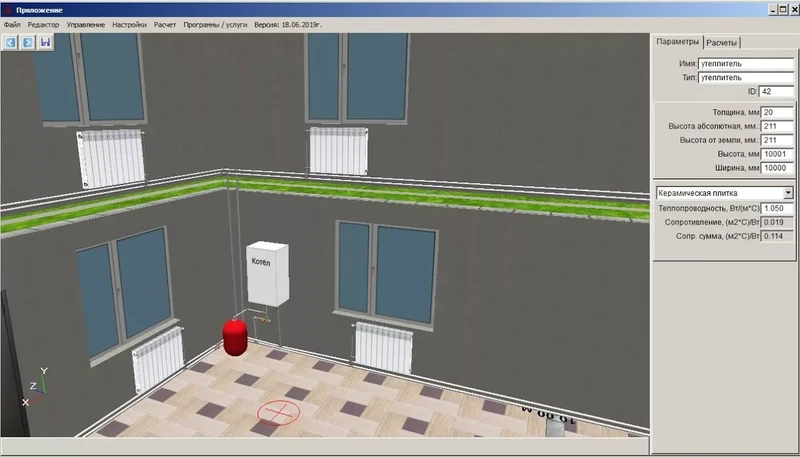Select the red expansion tank
Viewport: 800px width, 458px height.
click(234, 337)
